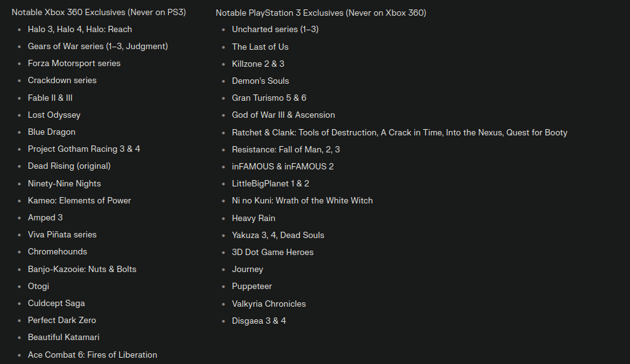Click the 'Halo 3, Halo 4, Halo: Reach' item
The image size is (630, 364).
pyautogui.click(x=80, y=29)
